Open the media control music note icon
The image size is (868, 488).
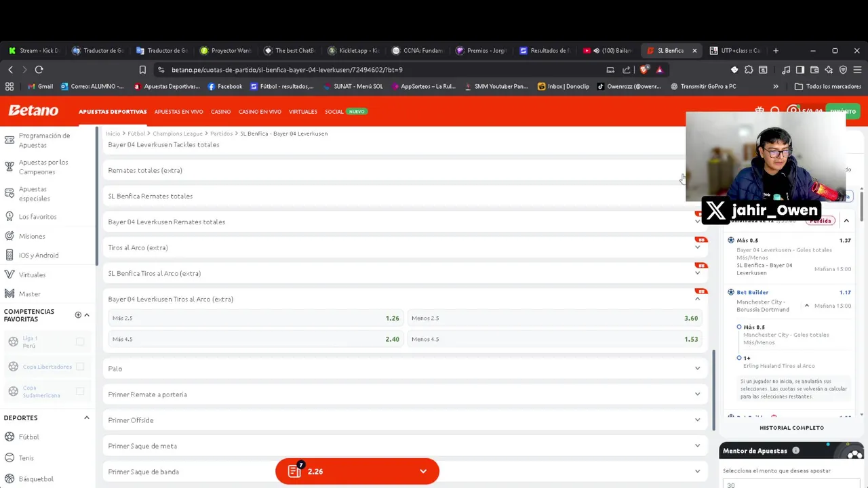click(786, 69)
